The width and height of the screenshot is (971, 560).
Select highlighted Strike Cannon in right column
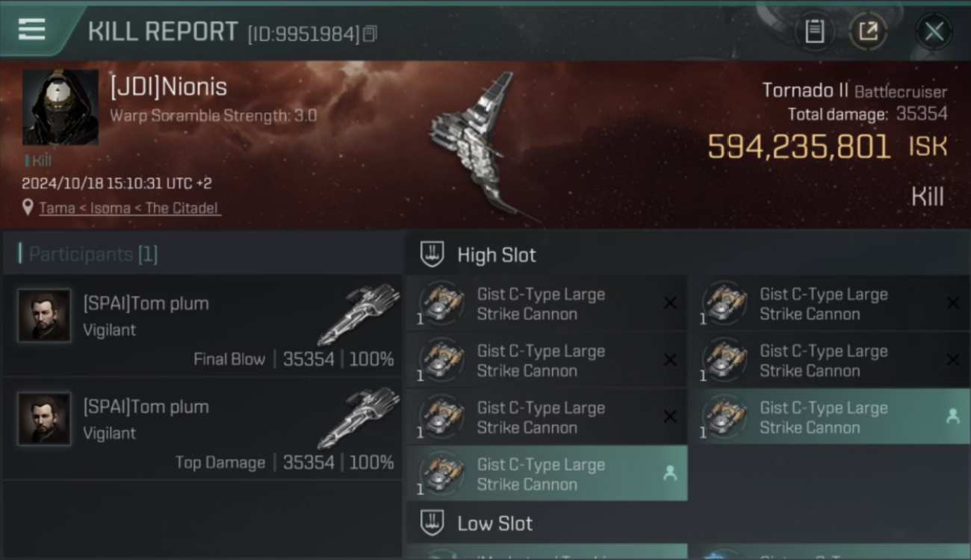click(834, 417)
